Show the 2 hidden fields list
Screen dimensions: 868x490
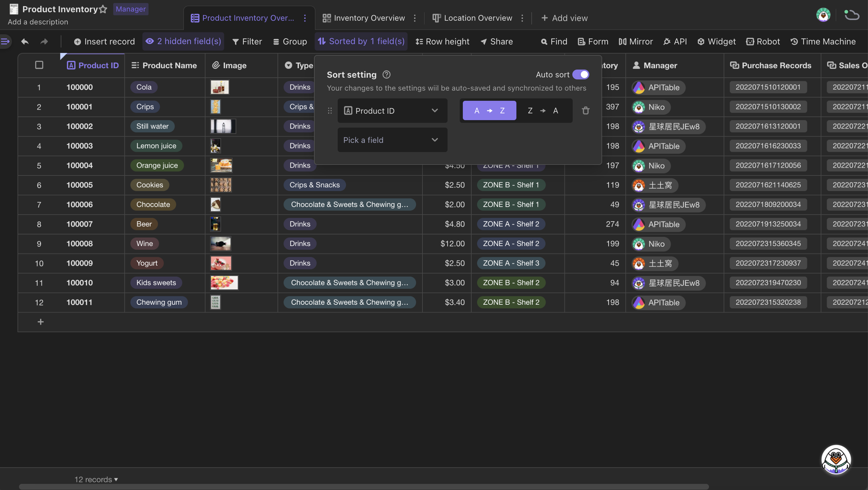pyautogui.click(x=183, y=41)
